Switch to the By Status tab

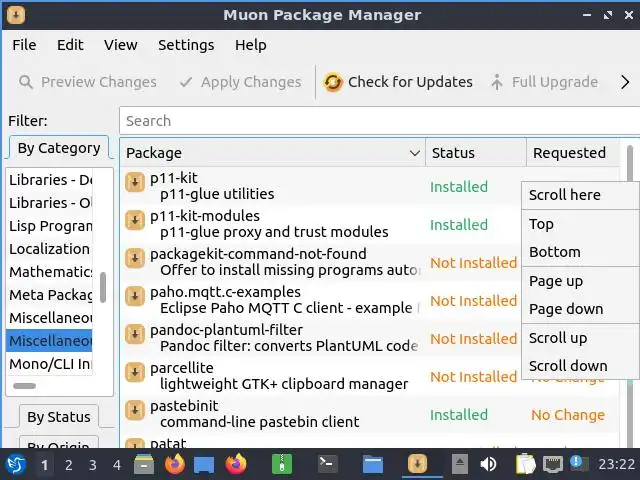click(59, 417)
